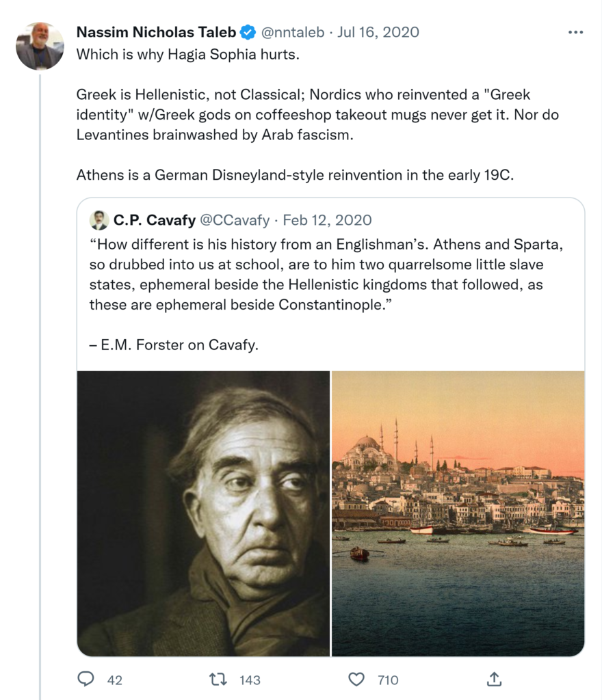Open the three-dot more options menu
The image size is (602, 700).
pos(575,32)
